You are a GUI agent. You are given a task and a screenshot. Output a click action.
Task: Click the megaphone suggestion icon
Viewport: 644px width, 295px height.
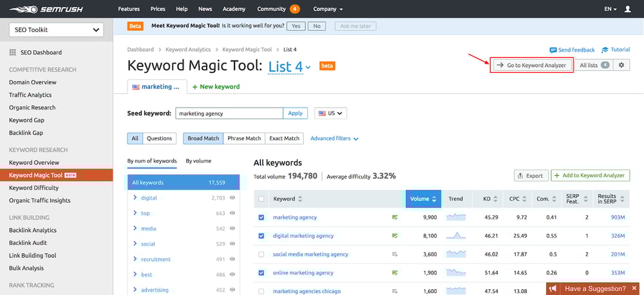tap(553, 289)
